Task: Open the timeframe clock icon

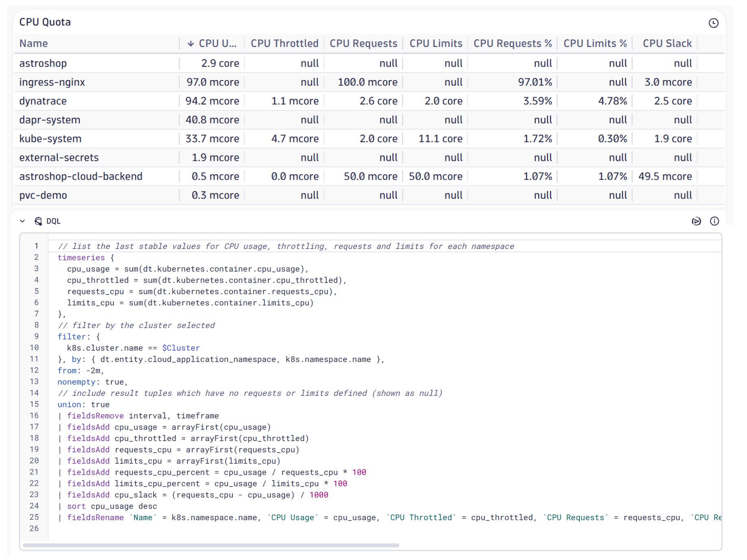Action: tap(714, 23)
